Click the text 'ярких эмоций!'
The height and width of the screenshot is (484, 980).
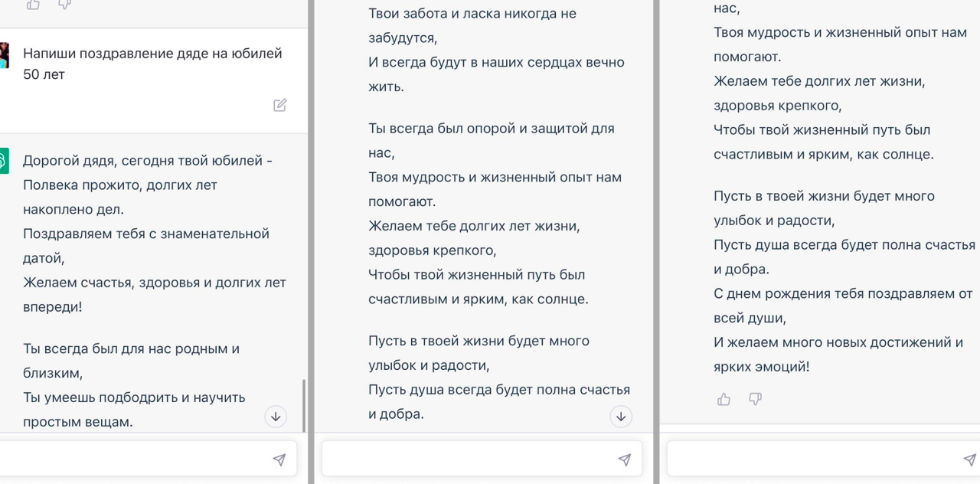(761, 367)
